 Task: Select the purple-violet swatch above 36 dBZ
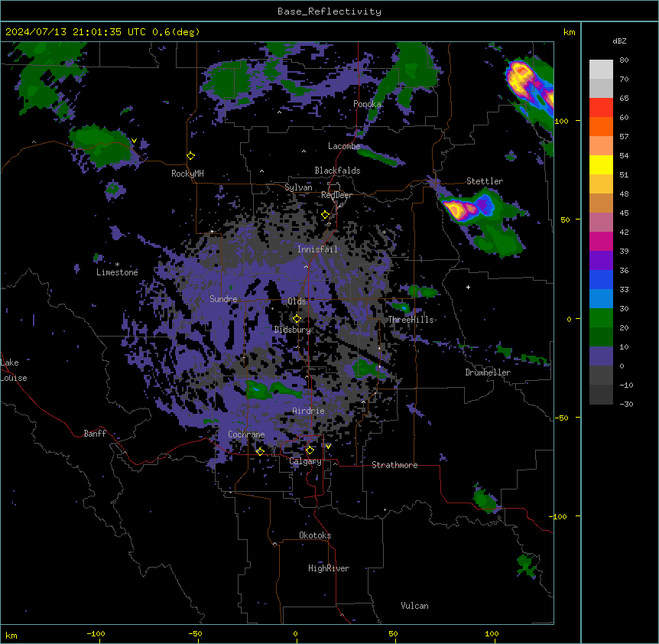(x=601, y=261)
